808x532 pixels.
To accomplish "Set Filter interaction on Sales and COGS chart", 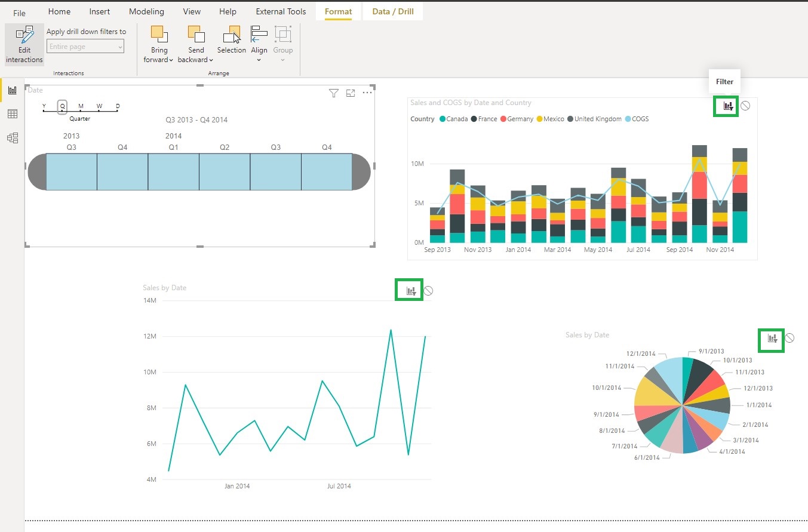I will pos(728,106).
